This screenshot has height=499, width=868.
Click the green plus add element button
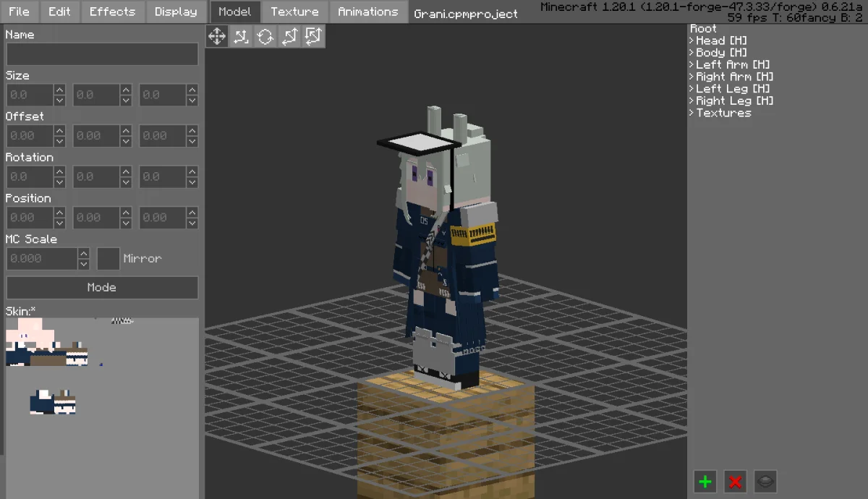pos(705,481)
